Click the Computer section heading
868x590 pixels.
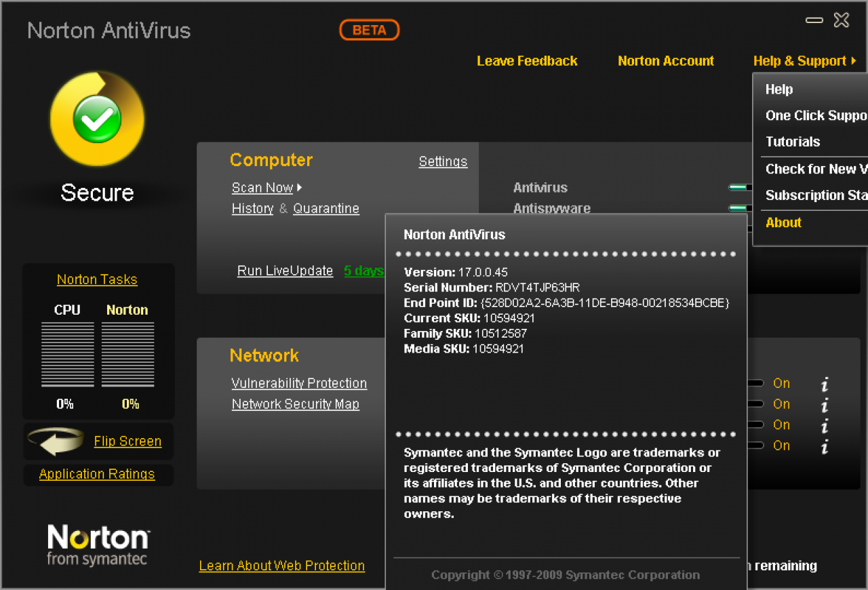[x=271, y=160]
